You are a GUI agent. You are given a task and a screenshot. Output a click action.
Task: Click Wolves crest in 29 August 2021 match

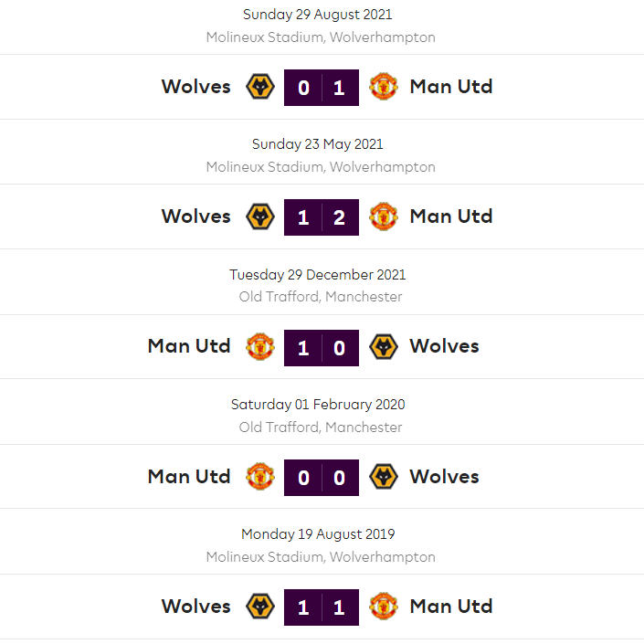[x=260, y=87]
